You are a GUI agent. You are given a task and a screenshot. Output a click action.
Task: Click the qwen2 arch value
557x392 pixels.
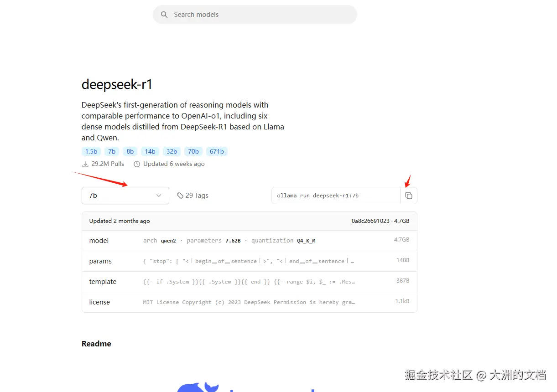168,241
